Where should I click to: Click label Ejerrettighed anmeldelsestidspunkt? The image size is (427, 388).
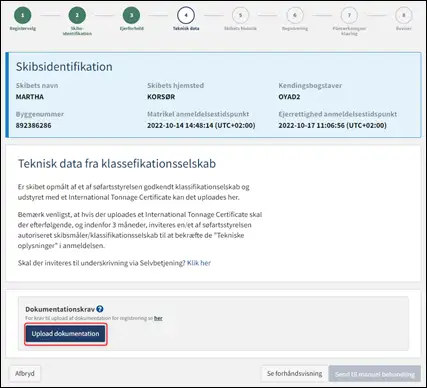click(338, 114)
